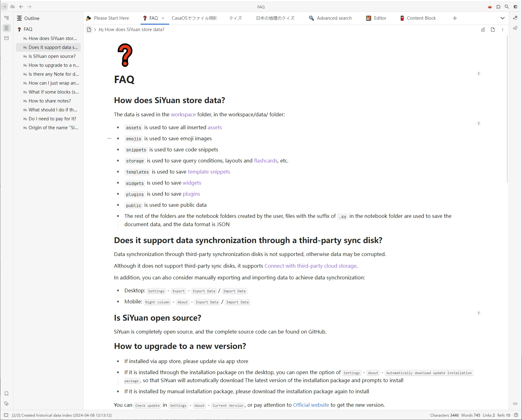Jump to outline heading What if some blocks
Viewport: 522px width, 420px height.
[x=48, y=92]
